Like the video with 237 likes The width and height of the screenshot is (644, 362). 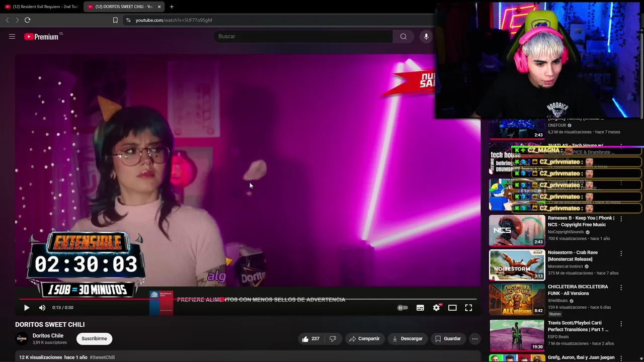[310, 339]
